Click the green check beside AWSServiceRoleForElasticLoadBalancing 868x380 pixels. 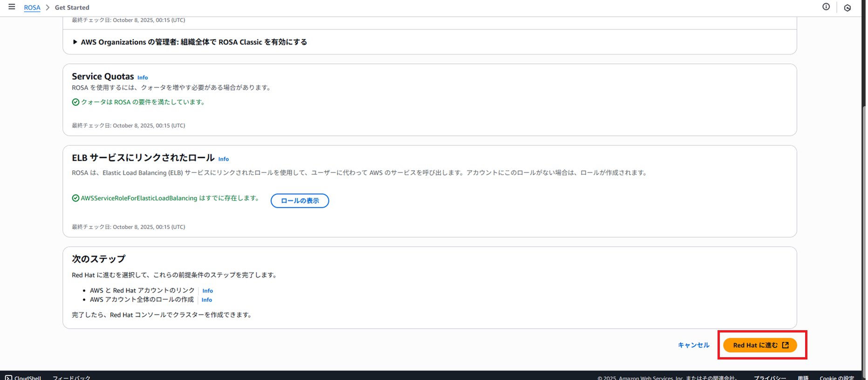click(75, 198)
